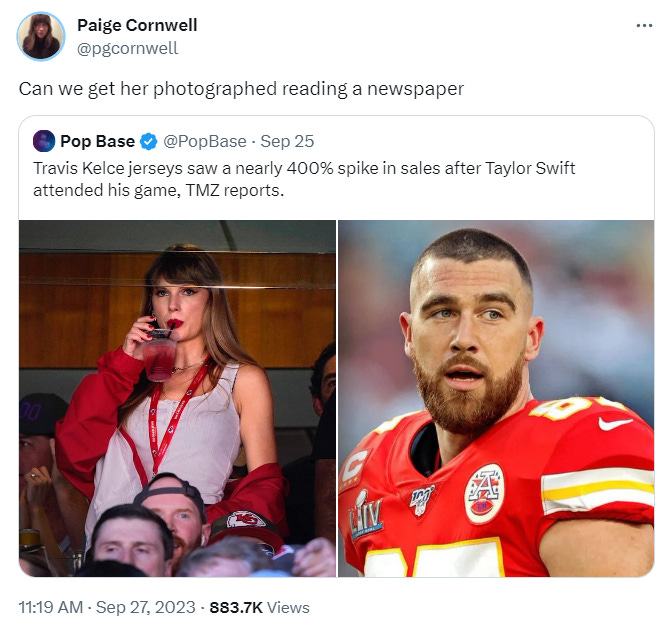671x635 pixels.
Task: Click the Sep 25 quoted tweet date
Action: (x=287, y=141)
